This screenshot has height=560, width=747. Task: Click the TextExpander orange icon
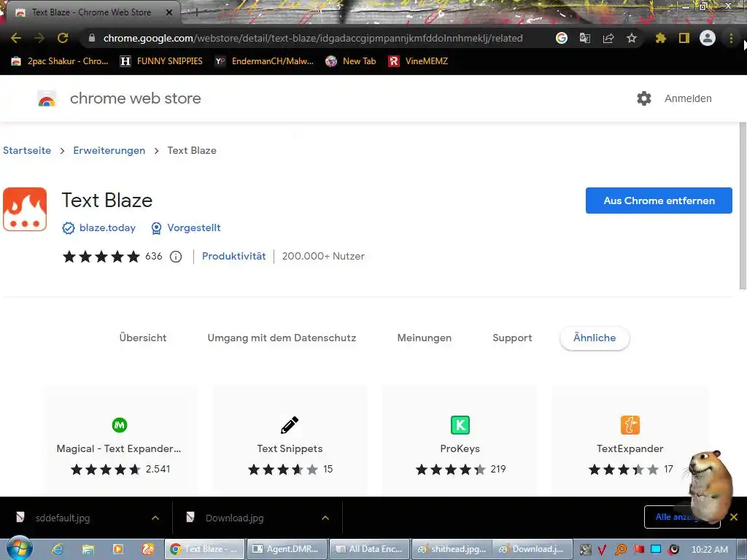(x=630, y=425)
